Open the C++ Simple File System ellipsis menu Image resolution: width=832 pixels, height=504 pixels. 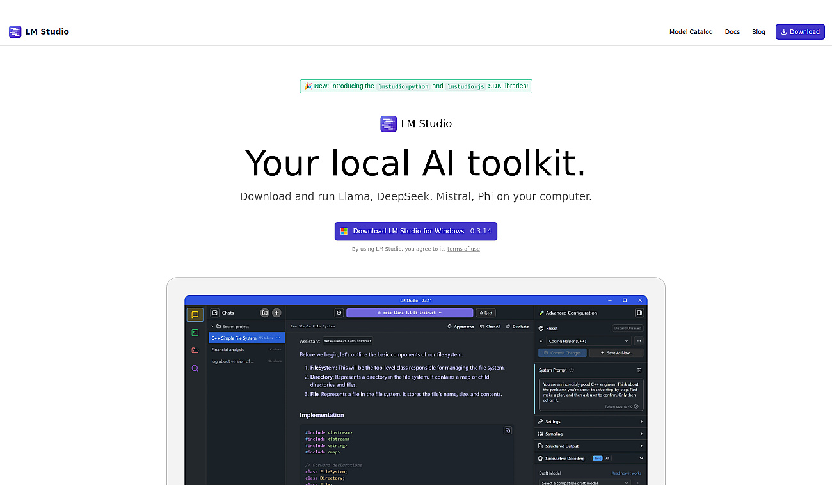tap(278, 338)
